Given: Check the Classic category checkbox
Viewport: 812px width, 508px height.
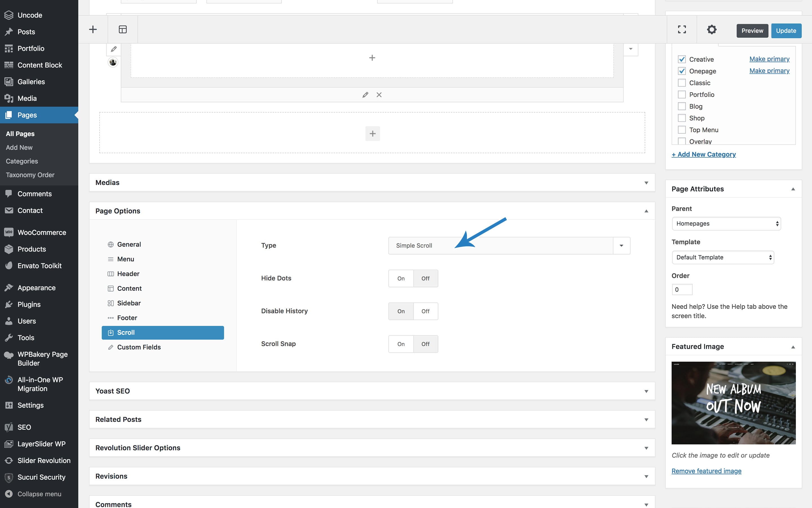Looking at the screenshot, I should point(681,83).
